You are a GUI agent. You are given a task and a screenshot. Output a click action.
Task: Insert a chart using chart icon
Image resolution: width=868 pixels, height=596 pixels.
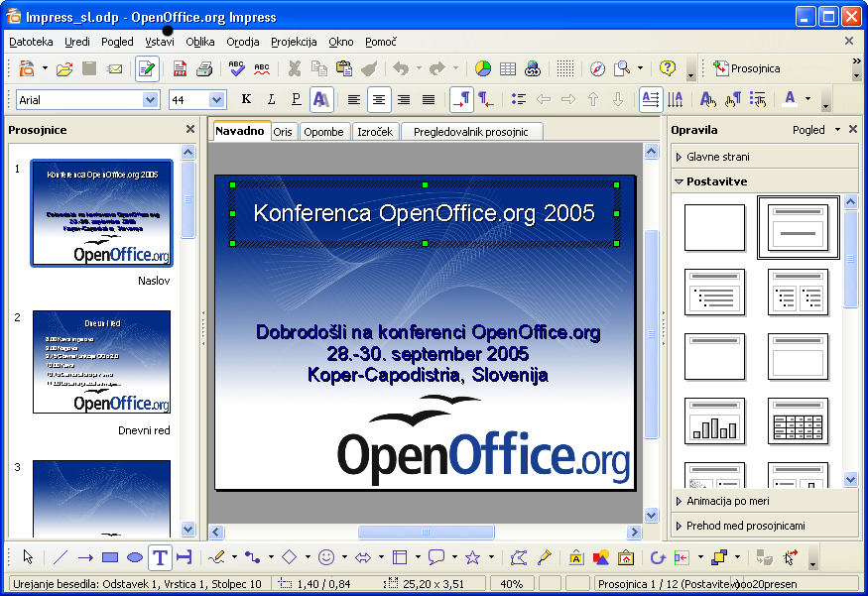(x=483, y=68)
